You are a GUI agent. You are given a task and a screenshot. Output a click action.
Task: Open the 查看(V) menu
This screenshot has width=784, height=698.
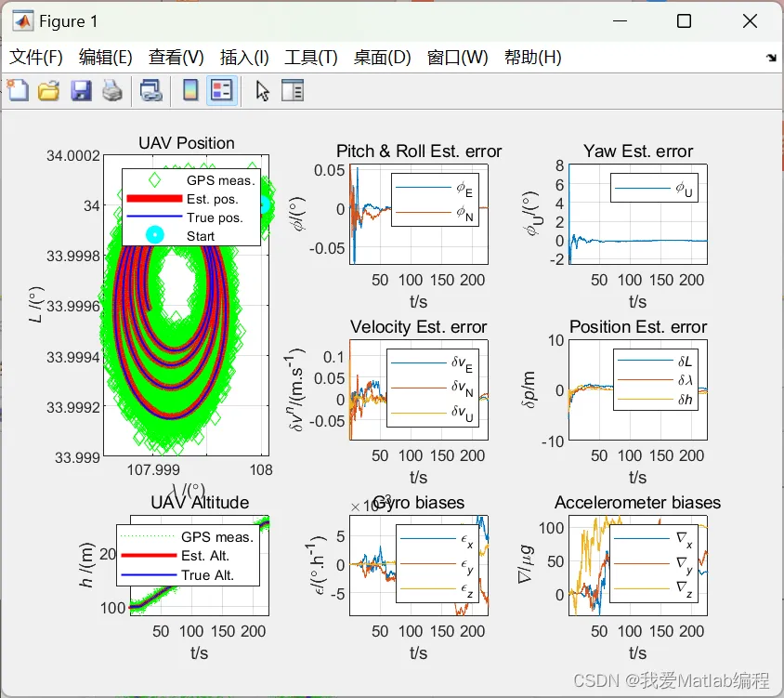(x=176, y=57)
